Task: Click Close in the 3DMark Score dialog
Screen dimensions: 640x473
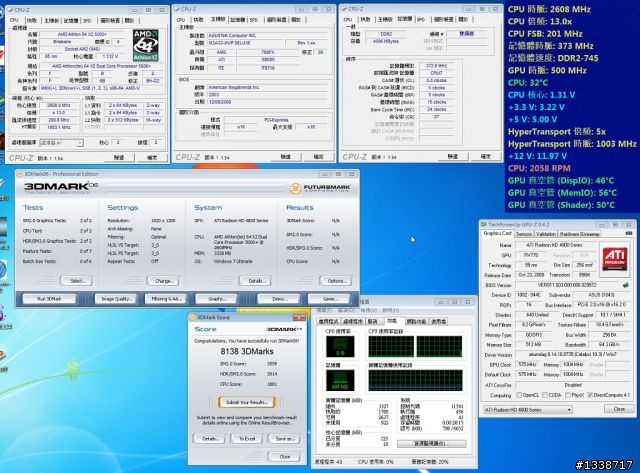Action: (284, 457)
